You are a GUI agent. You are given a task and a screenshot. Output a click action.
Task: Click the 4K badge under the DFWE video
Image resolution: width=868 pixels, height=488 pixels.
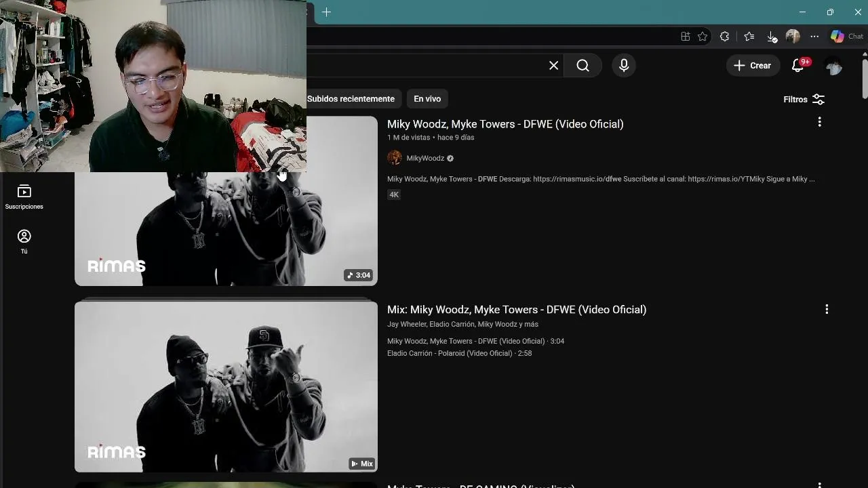[394, 195]
